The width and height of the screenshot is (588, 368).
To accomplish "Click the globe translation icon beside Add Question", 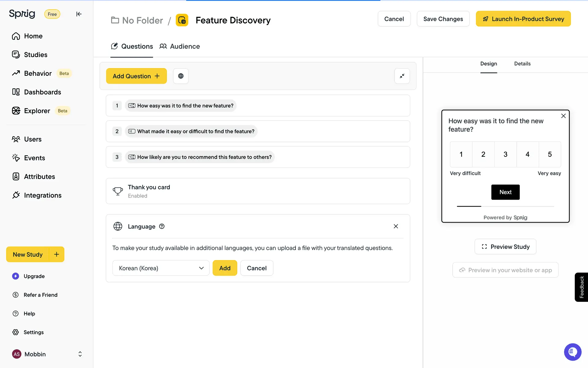I will [x=181, y=76].
